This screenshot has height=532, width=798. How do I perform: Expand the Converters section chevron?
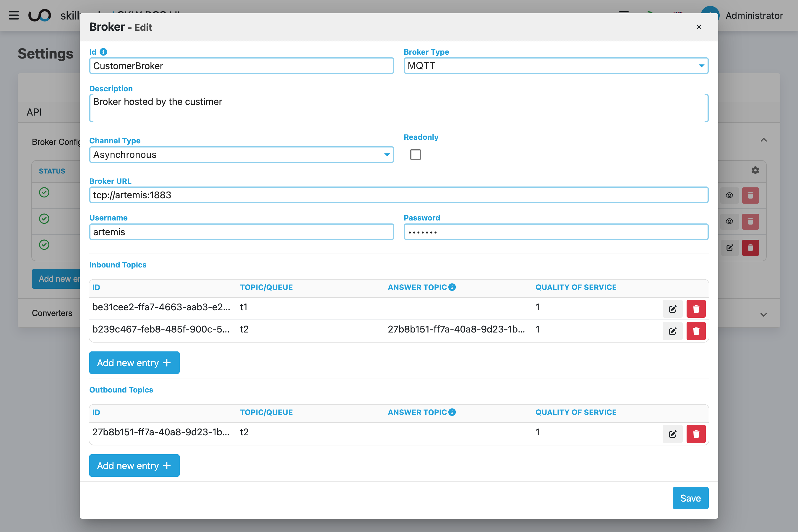tap(763, 315)
